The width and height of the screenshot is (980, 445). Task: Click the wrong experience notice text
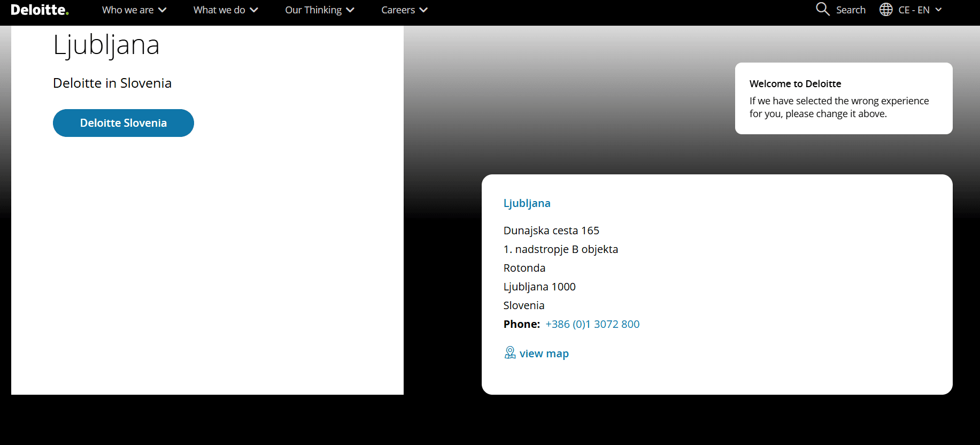(x=839, y=107)
